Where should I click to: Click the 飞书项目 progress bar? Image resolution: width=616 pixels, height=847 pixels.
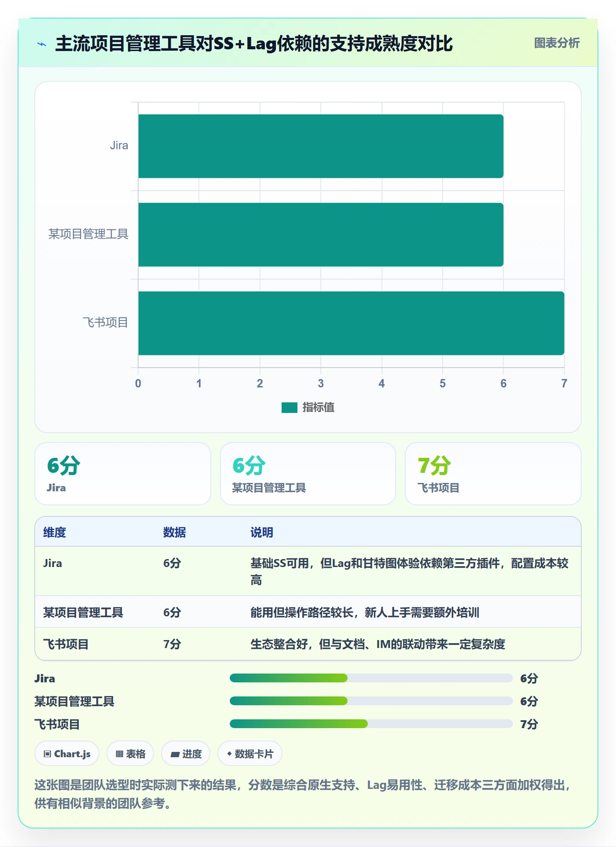tap(371, 724)
